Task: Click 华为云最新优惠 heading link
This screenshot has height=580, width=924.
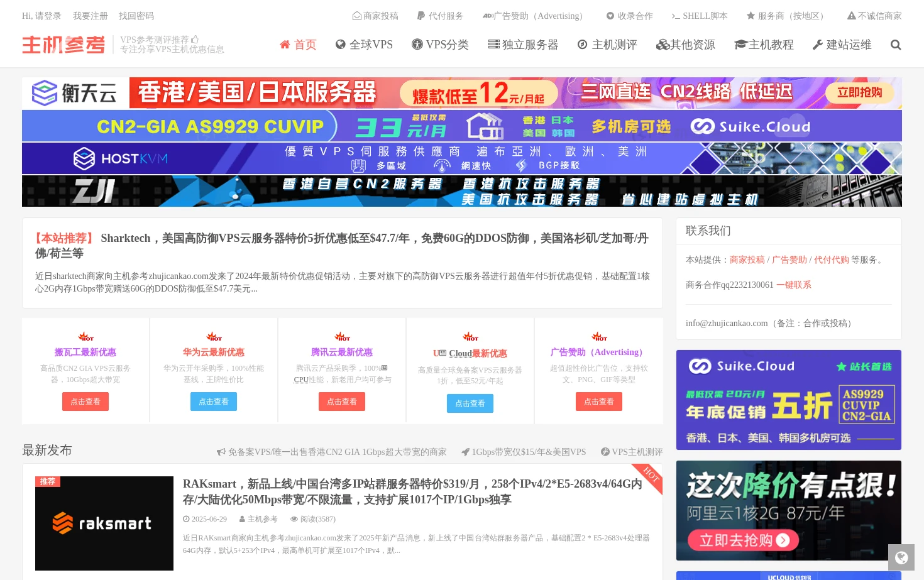Action: click(x=214, y=352)
